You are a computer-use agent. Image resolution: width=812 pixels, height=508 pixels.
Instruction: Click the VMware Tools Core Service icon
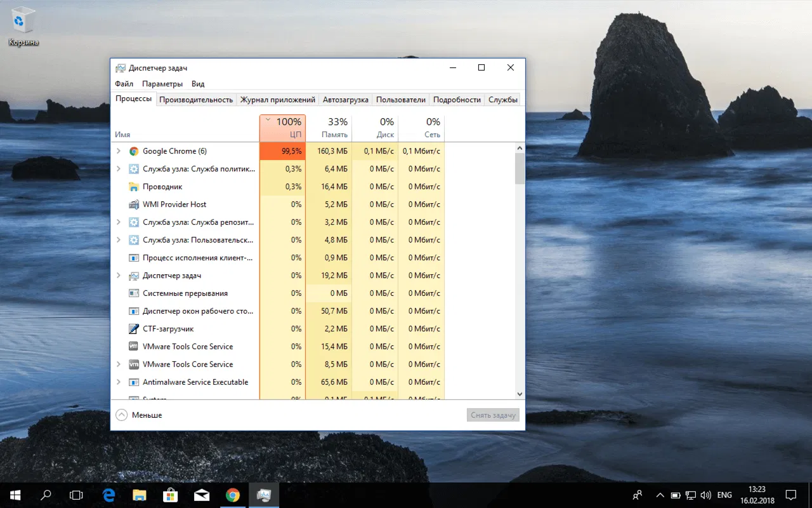134,346
